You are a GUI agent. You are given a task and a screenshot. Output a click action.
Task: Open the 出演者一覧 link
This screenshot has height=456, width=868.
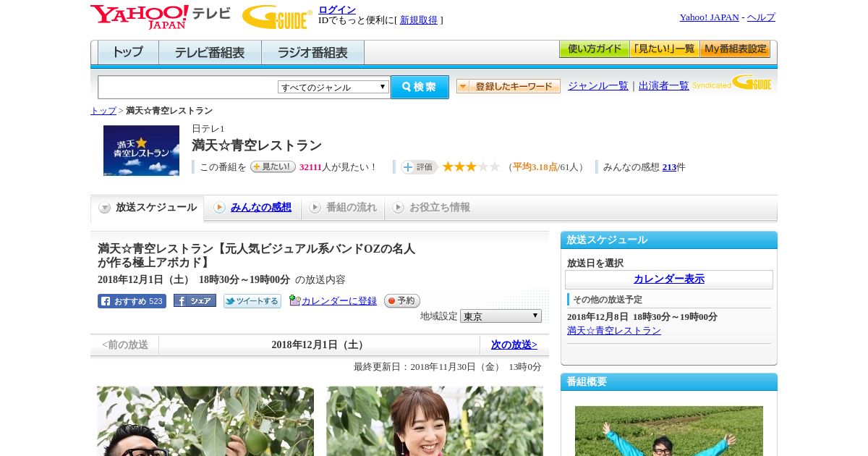[x=663, y=86]
